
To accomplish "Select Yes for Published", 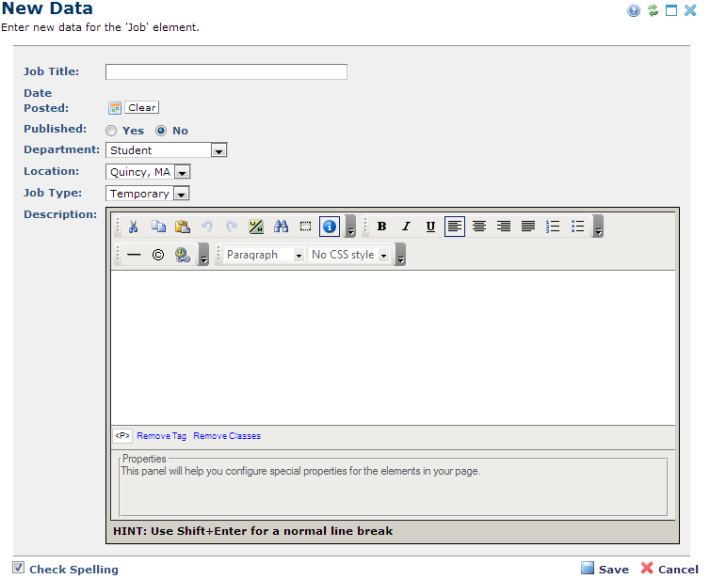I will [111, 130].
